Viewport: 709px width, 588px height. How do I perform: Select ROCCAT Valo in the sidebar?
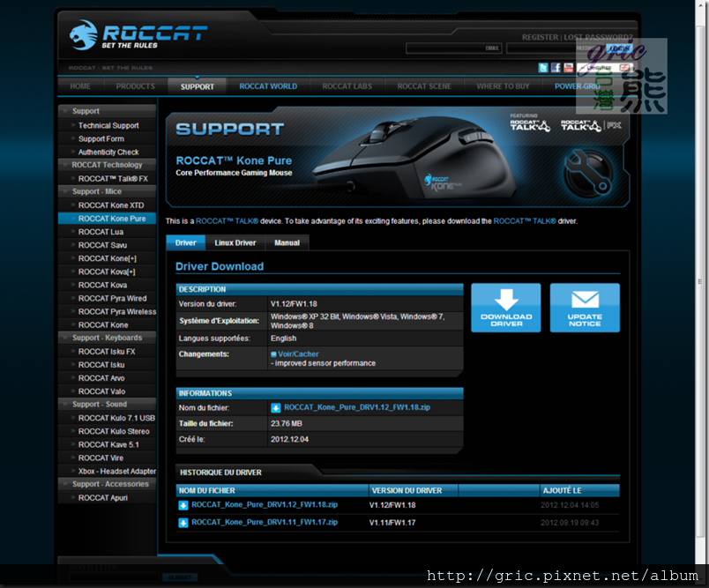pos(101,391)
